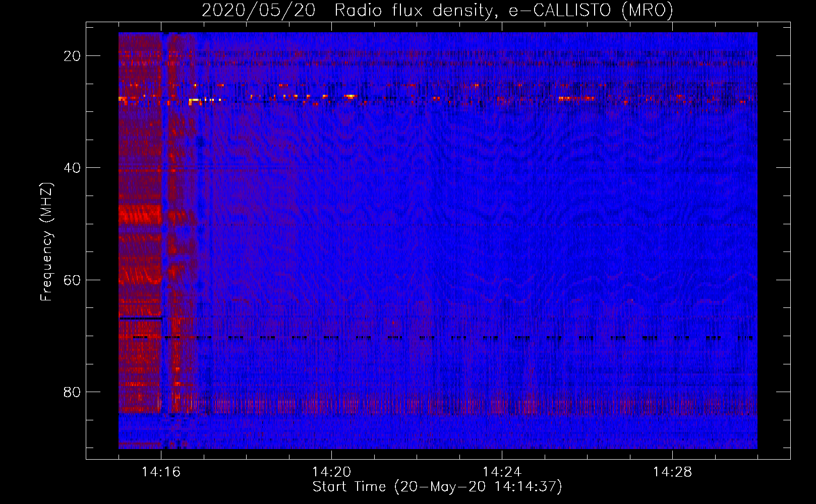Click the bright yellow spot at the far left near 28 MHz
Screen dimensions: 816x504
point(122,99)
